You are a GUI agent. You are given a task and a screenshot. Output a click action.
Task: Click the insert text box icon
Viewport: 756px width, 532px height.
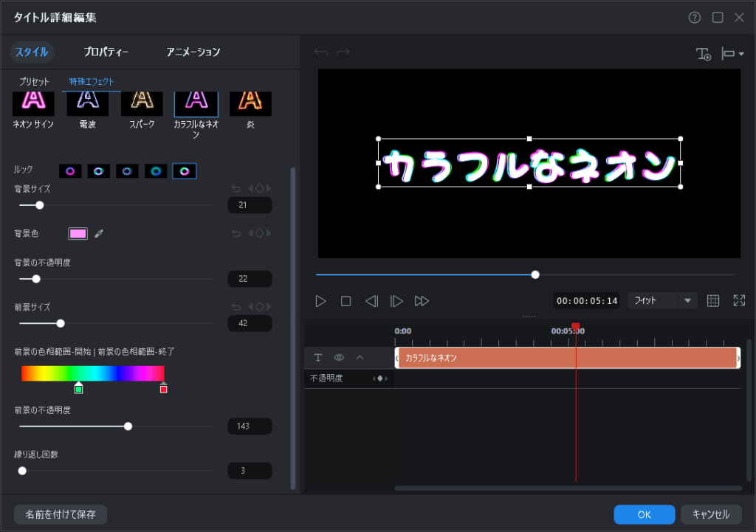(703, 54)
